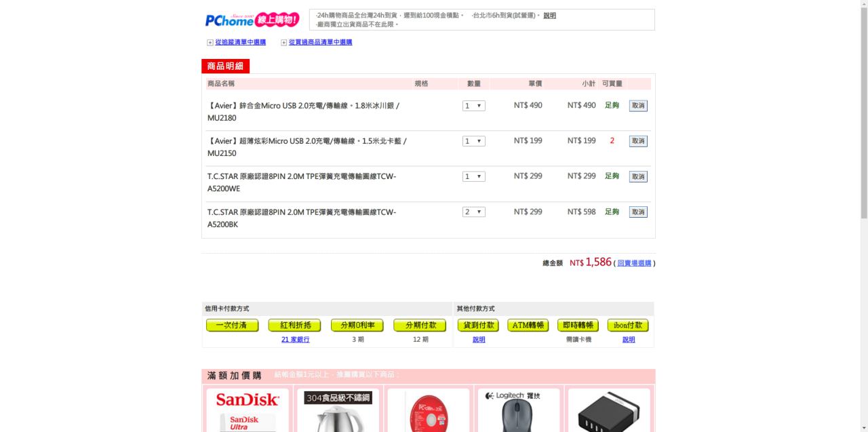Click the Avier MU2180 product name
Screen dimensions: 868x432
(303, 112)
